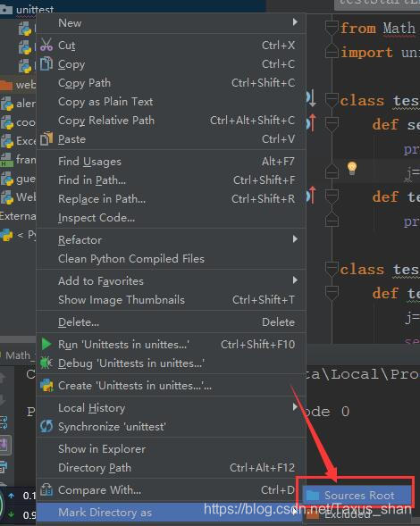The height and width of the screenshot is (526, 420).
Task: Choose Replace in Path
Action: [x=171, y=199]
